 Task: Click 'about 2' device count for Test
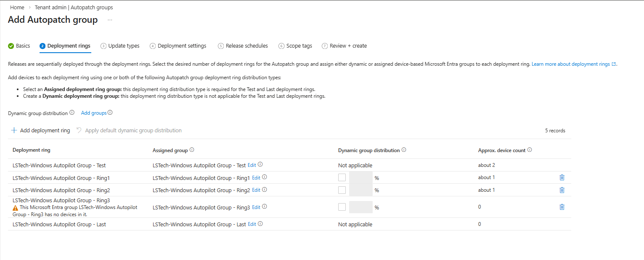487,165
